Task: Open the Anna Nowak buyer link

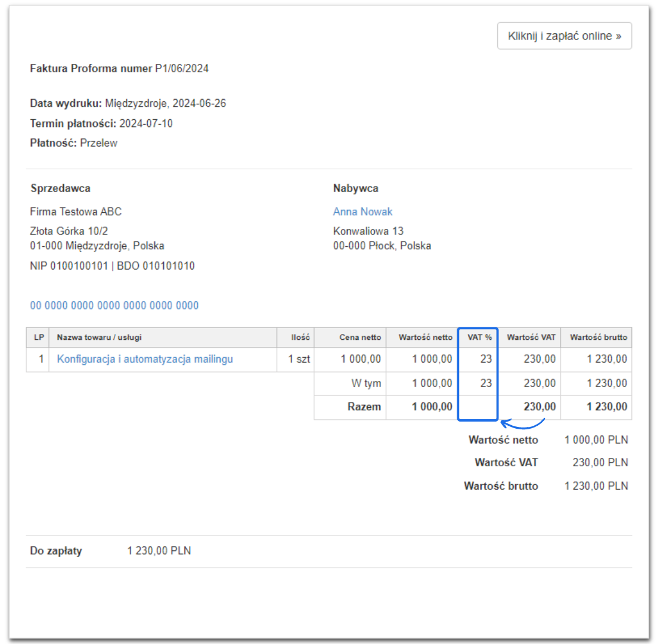Action: (x=362, y=212)
